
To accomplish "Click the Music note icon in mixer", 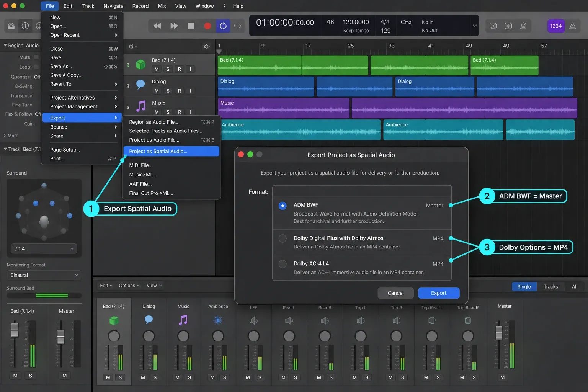I will tap(183, 320).
